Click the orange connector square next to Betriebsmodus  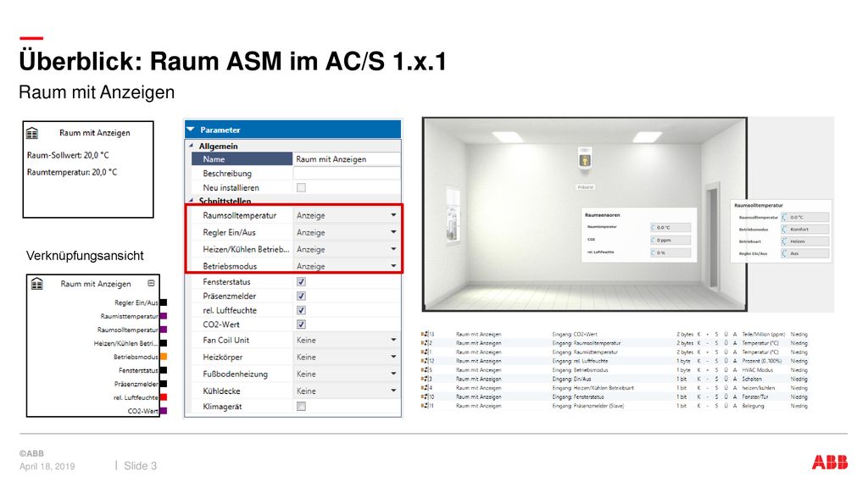click(x=164, y=357)
